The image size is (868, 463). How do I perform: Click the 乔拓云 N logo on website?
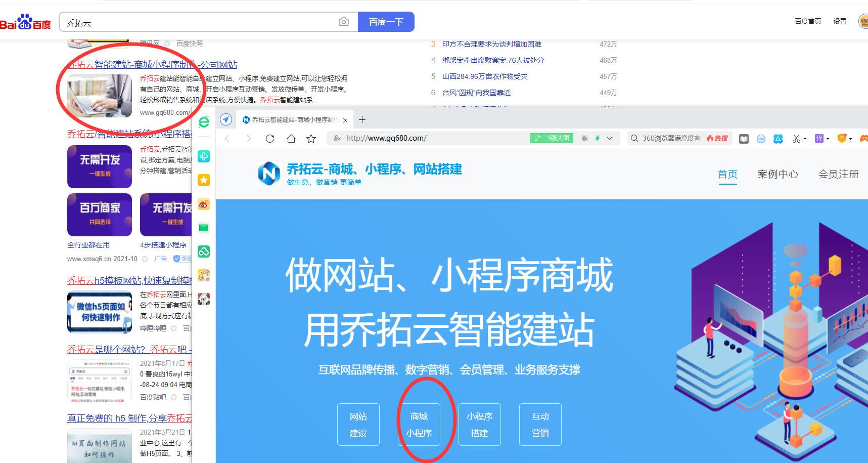point(269,174)
